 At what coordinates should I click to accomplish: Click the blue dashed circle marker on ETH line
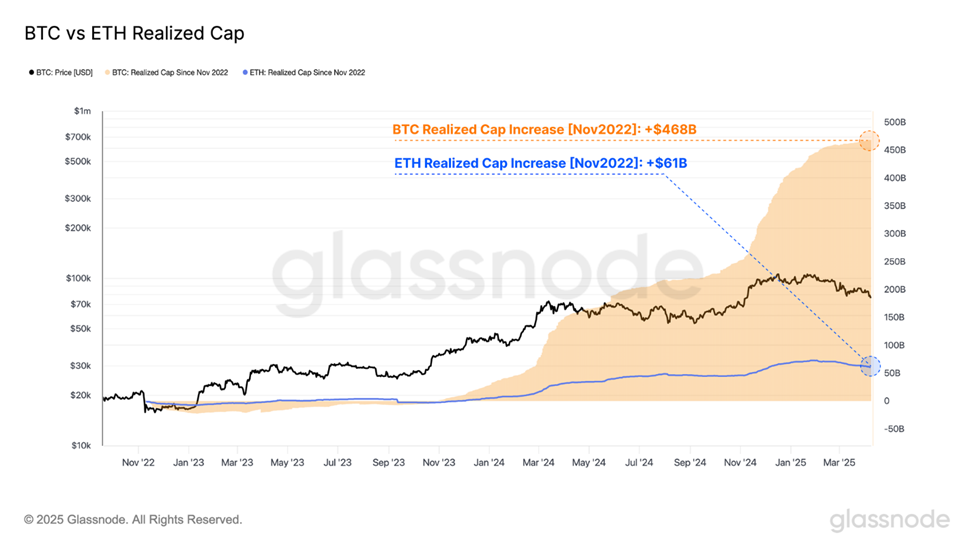[871, 366]
